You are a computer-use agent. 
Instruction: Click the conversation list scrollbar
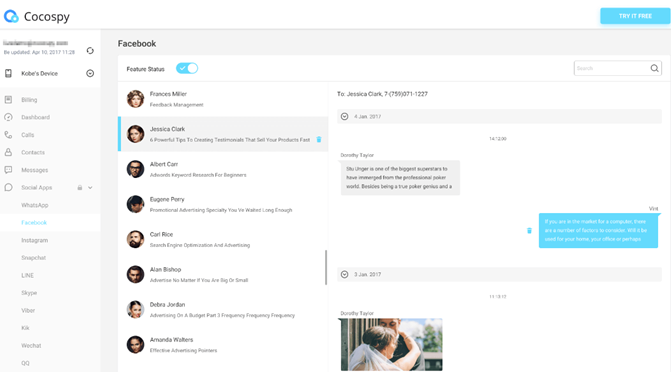326,267
